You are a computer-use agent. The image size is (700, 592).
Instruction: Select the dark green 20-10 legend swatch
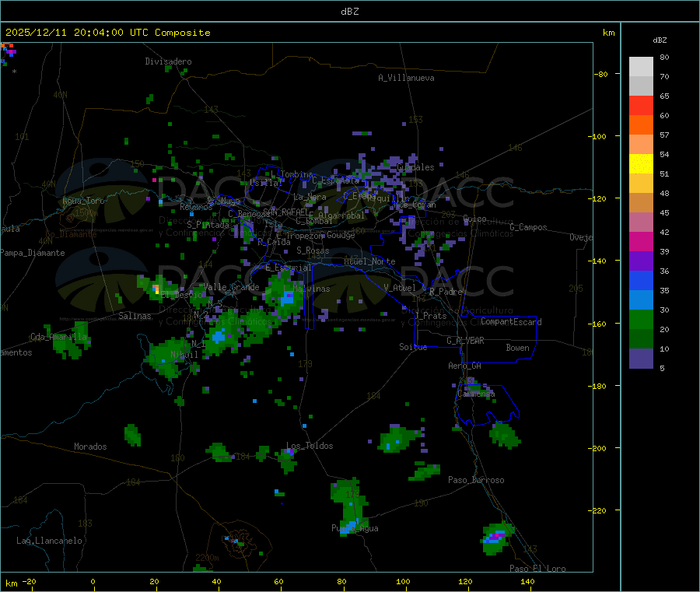641,339
